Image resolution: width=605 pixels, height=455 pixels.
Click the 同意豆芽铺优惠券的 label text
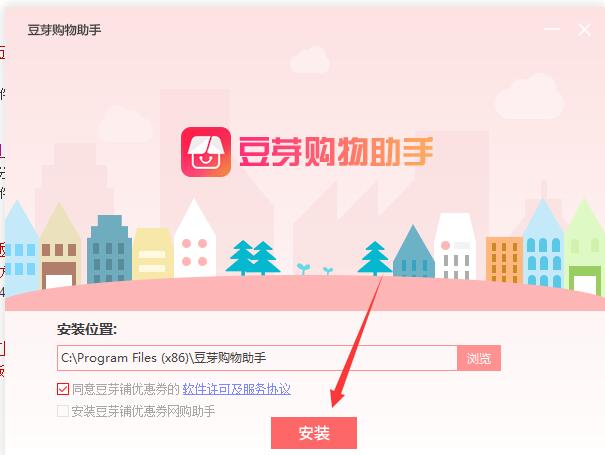click(x=126, y=389)
